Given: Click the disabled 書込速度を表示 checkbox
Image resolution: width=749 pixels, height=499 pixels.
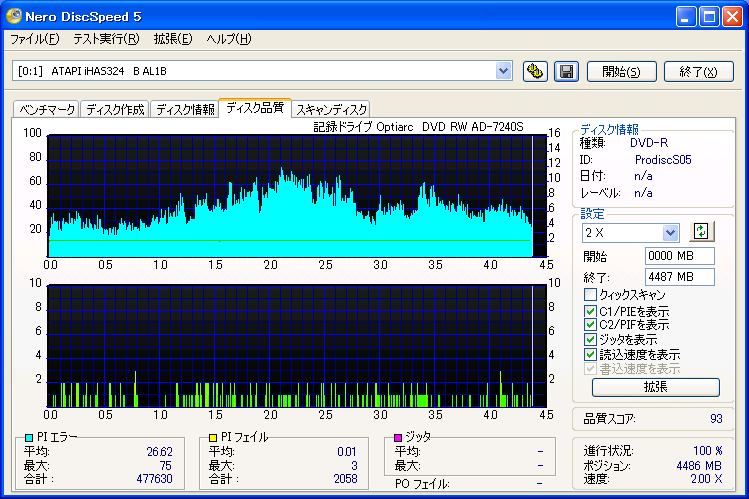Looking at the screenshot, I should coord(590,369).
